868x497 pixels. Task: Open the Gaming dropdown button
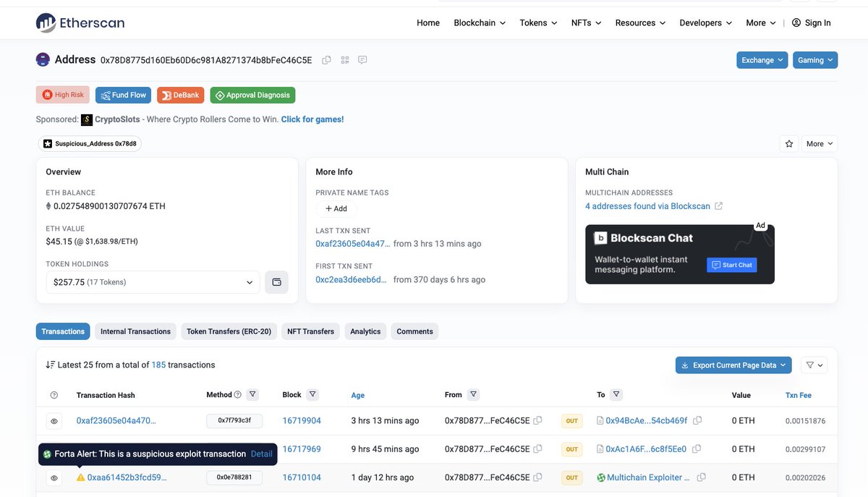[x=815, y=60]
